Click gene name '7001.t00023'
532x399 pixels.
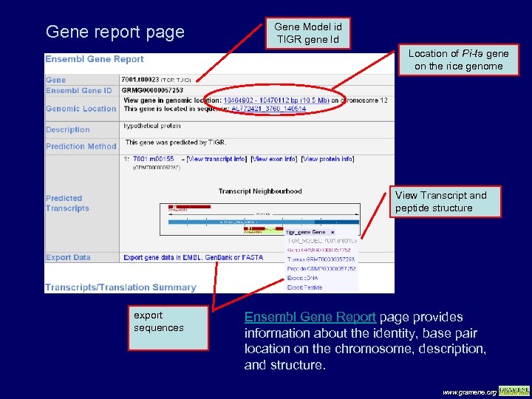(140, 80)
